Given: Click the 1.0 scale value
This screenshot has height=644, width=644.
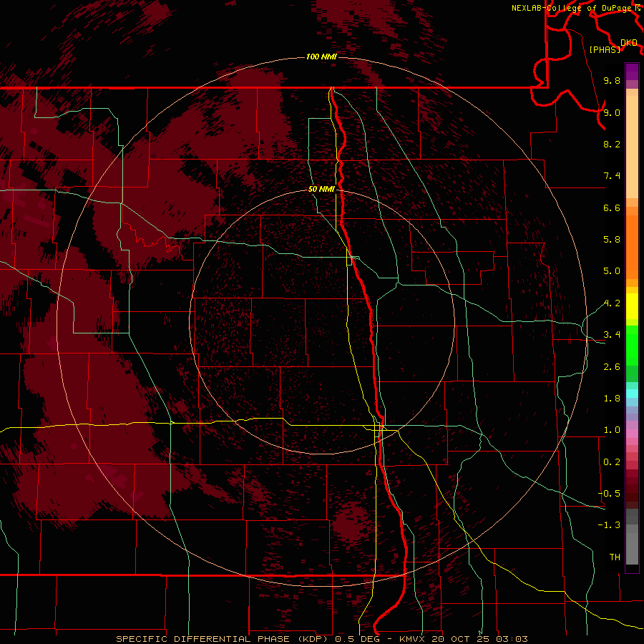Looking at the screenshot, I should coord(612,430).
